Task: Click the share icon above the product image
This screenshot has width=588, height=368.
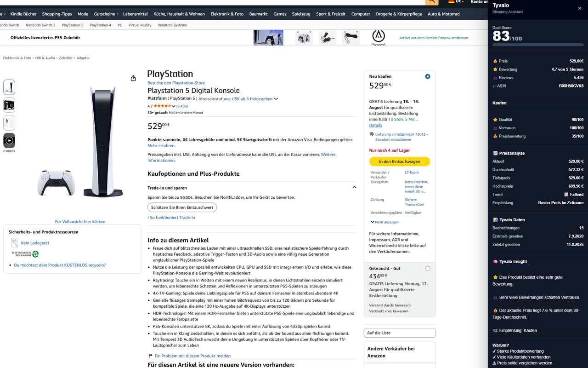Action: click(133, 78)
